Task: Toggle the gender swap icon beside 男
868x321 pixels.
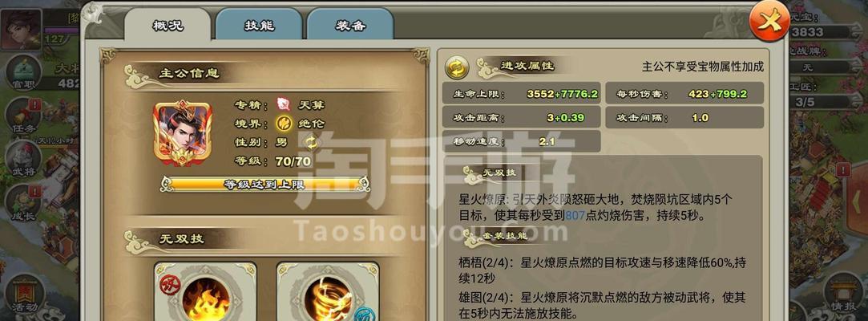Action: [311, 143]
